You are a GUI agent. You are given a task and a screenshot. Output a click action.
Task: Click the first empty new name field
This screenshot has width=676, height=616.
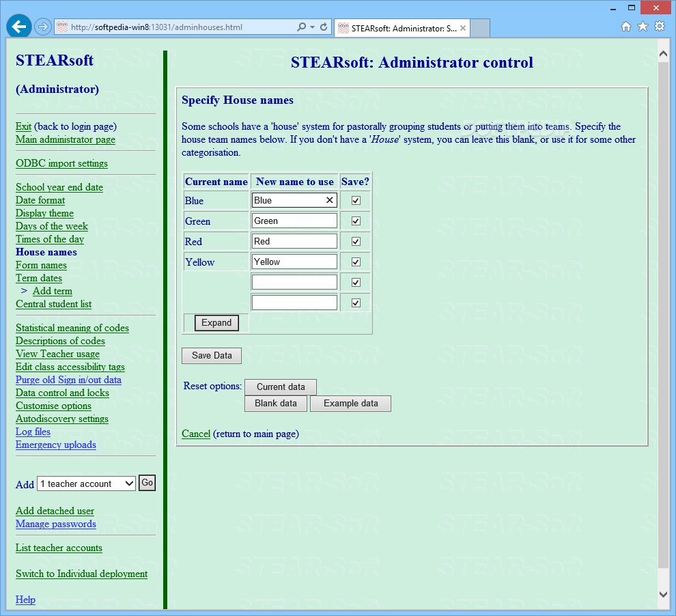pos(294,282)
